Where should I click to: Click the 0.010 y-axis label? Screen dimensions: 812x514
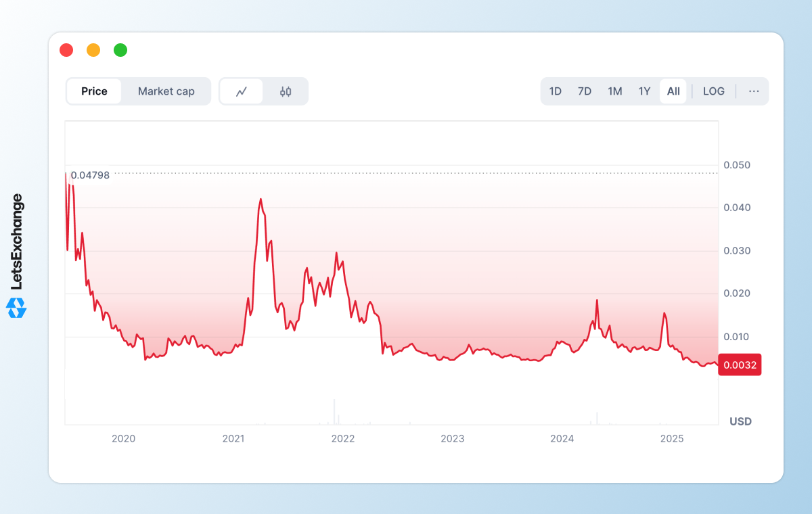point(737,336)
